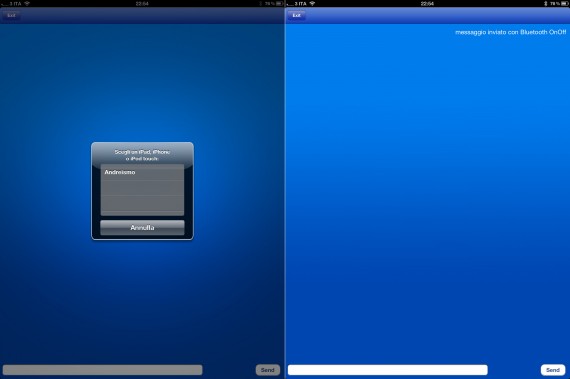
Task: Tap the Exit button on right screen
Action: pos(296,15)
